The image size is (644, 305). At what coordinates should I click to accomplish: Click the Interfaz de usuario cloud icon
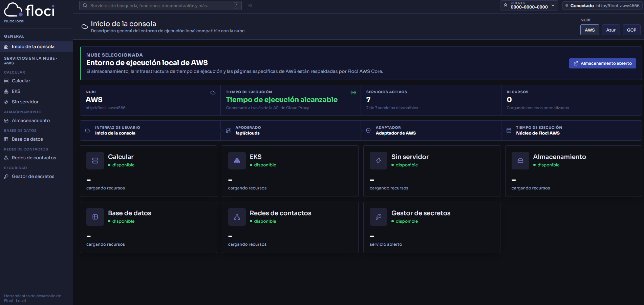tap(88, 130)
